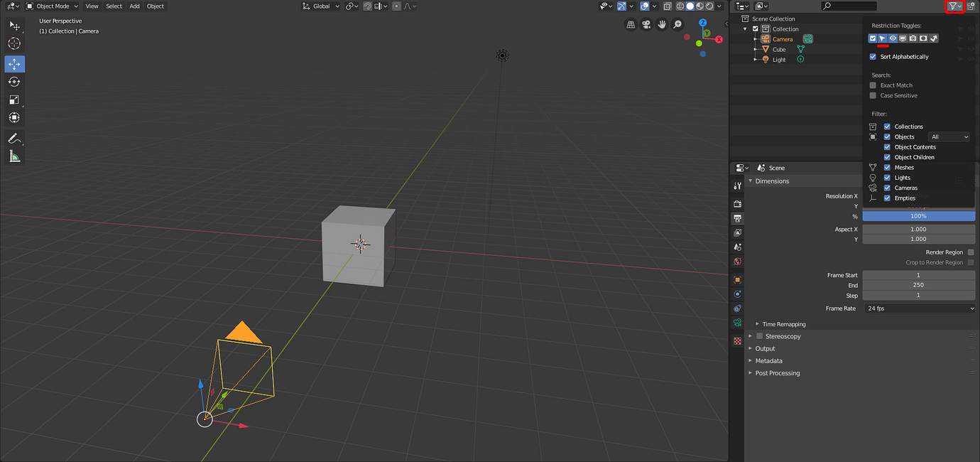
Task: Open the Add menu
Action: click(134, 6)
